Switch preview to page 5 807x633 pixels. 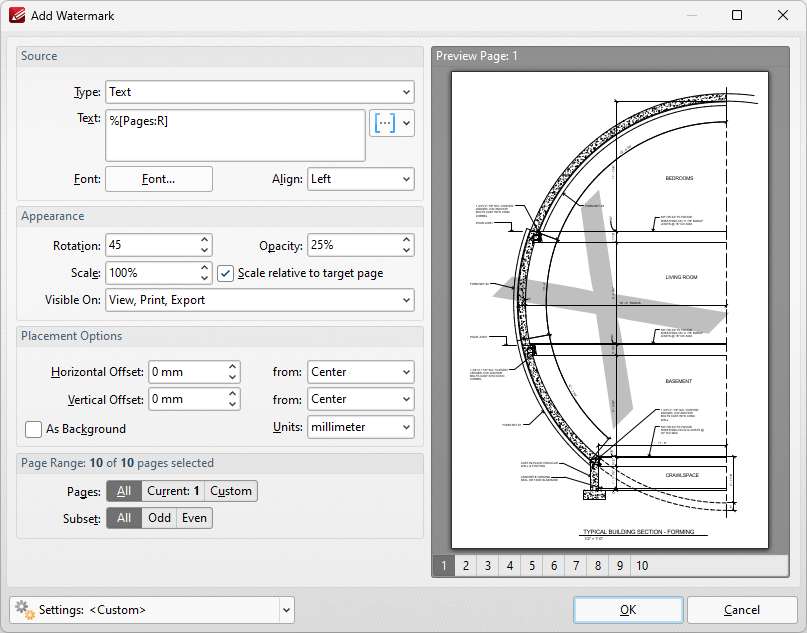(532, 566)
